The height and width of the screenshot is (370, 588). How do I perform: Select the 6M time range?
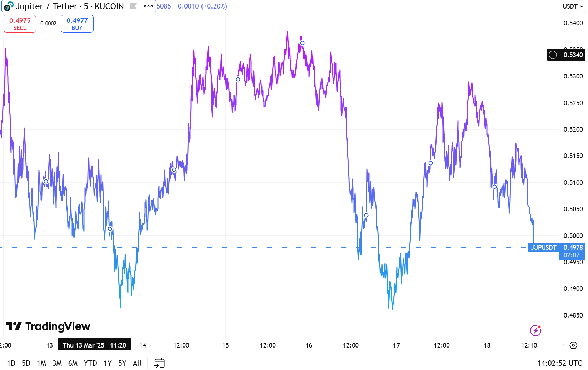point(73,363)
